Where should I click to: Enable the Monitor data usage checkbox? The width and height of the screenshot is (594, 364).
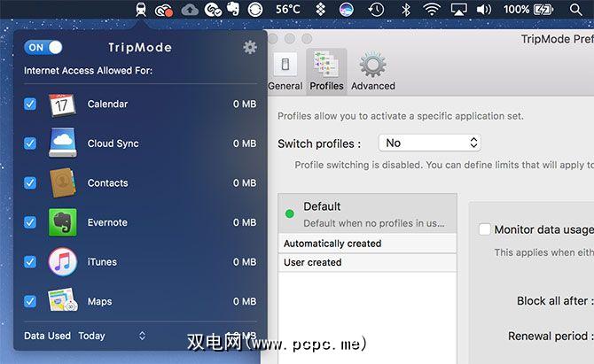485,229
